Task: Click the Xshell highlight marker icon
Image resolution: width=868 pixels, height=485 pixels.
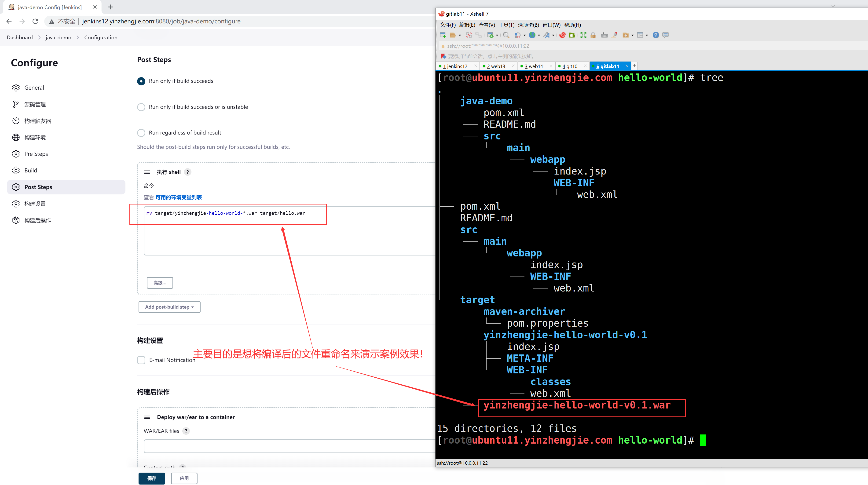Action: click(615, 35)
